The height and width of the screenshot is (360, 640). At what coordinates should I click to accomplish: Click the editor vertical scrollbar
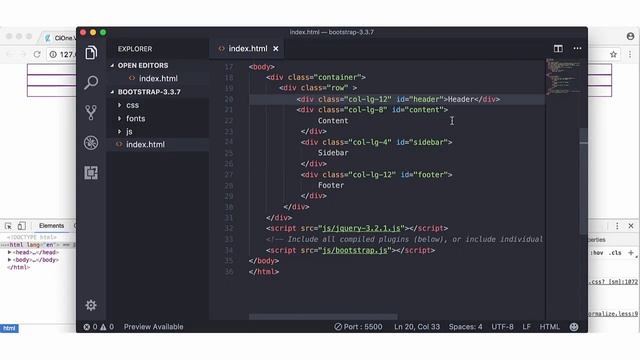click(x=584, y=181)
